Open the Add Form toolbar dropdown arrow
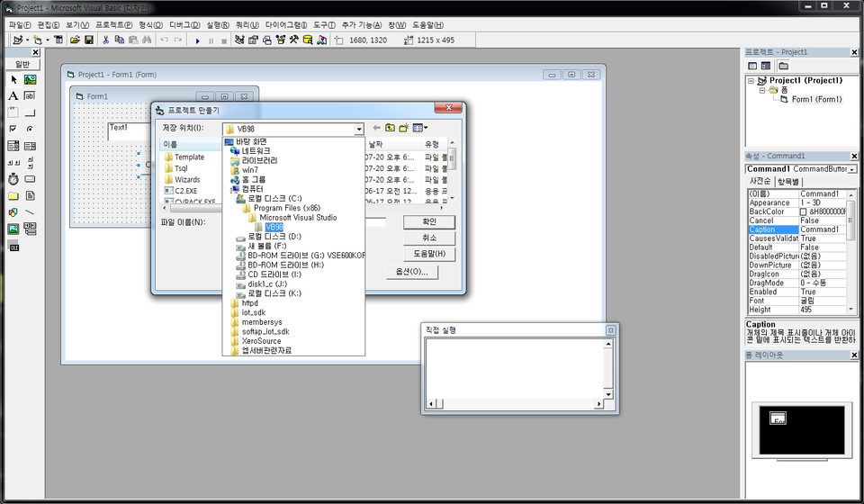The height and width of the screenshot is (504, 864). tap(48, 40)
